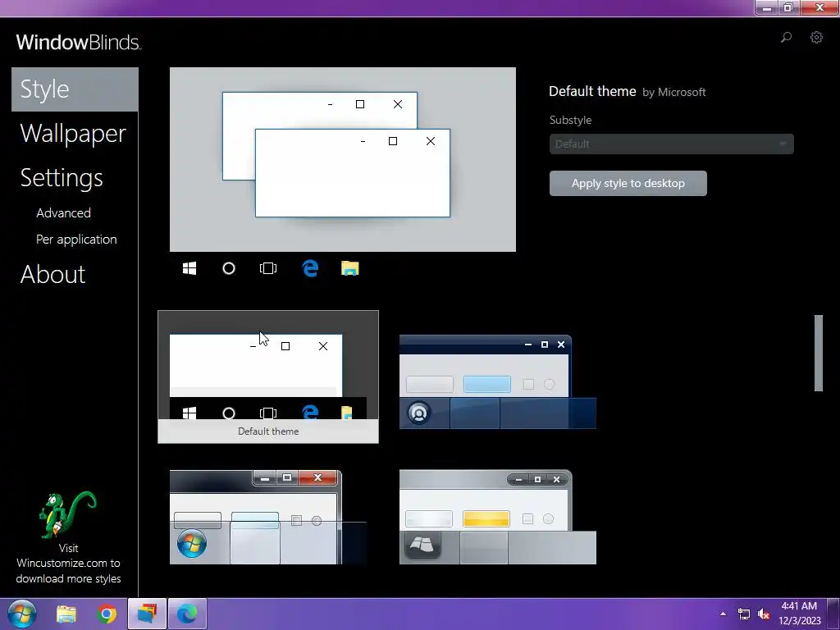Click the 'by Microsoft' author text
Viewport: 840px width, 630px height.
click(x=674, y=92)
